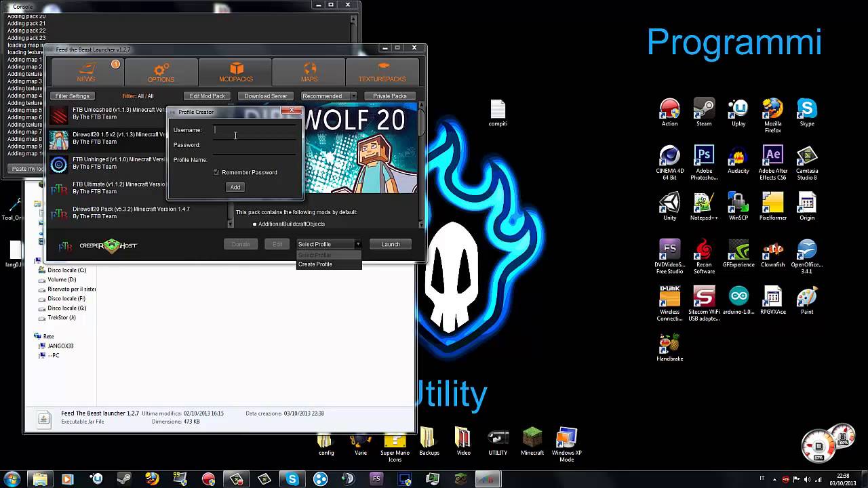Open the Paint desktop icon
The width and height of the screenshot is (868, 488).
807,300
